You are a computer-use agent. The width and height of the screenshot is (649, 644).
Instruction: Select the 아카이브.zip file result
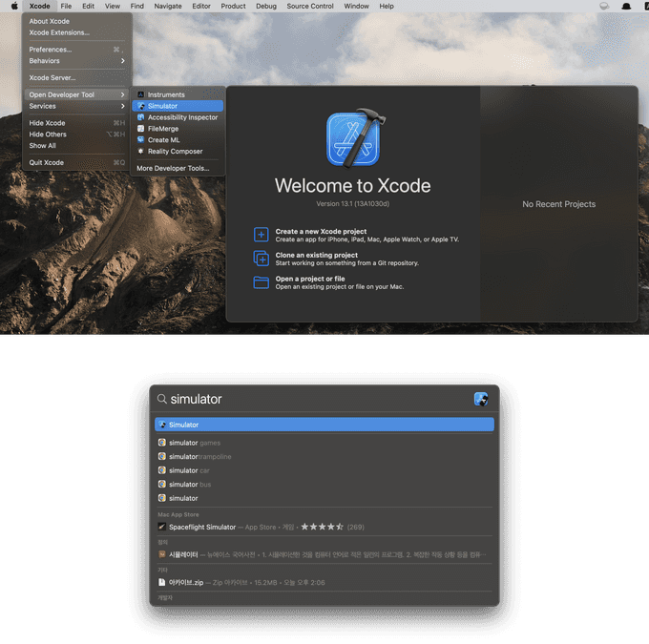coord(324,582)
